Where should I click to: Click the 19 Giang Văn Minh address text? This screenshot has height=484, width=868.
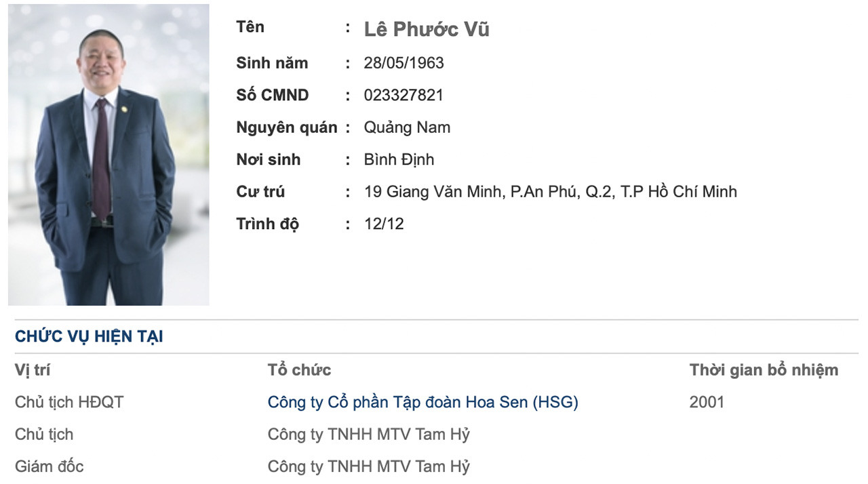point(550,192)
